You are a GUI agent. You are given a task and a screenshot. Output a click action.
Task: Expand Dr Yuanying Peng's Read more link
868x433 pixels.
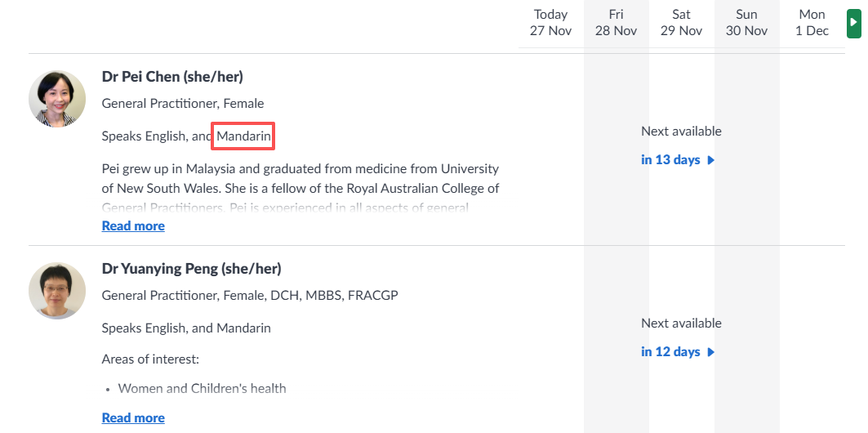click(133, 417)
